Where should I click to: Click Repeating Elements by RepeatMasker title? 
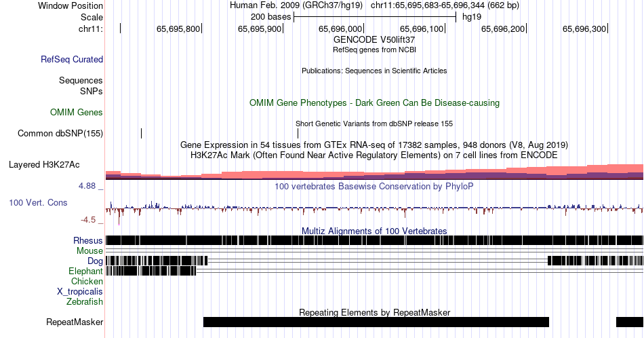pos(375,312)
